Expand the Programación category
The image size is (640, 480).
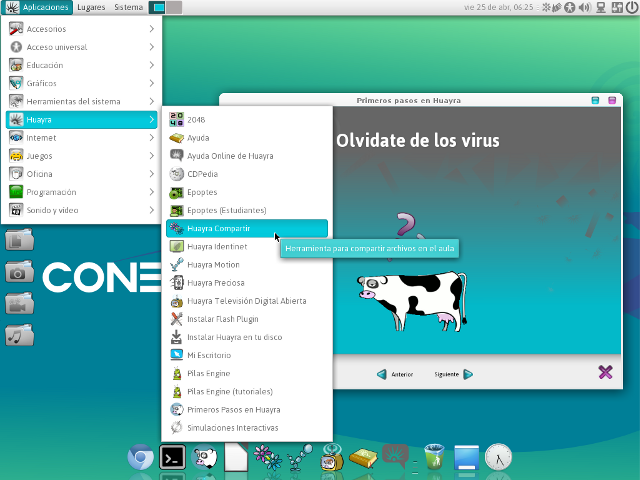coord(82,192)
